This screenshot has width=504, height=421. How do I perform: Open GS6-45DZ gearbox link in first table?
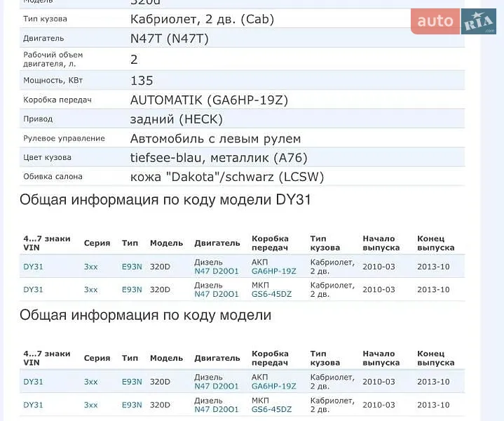(x=271, y=294)
